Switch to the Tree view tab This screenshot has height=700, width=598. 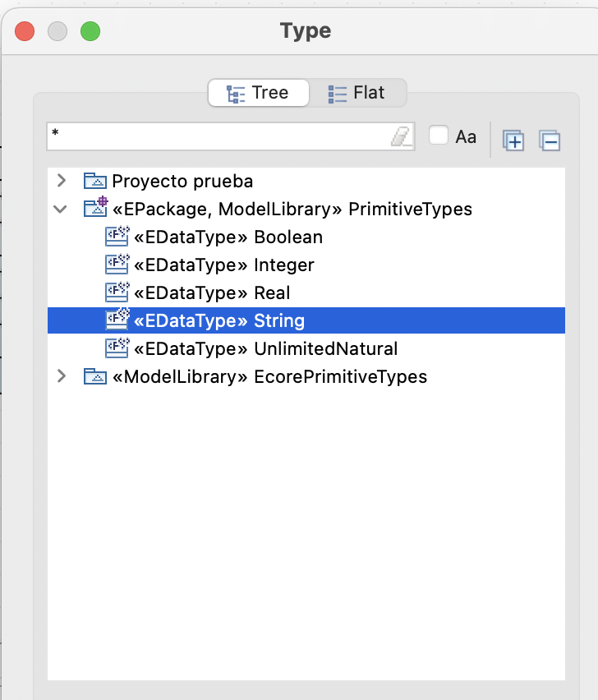tap(258, 93)
